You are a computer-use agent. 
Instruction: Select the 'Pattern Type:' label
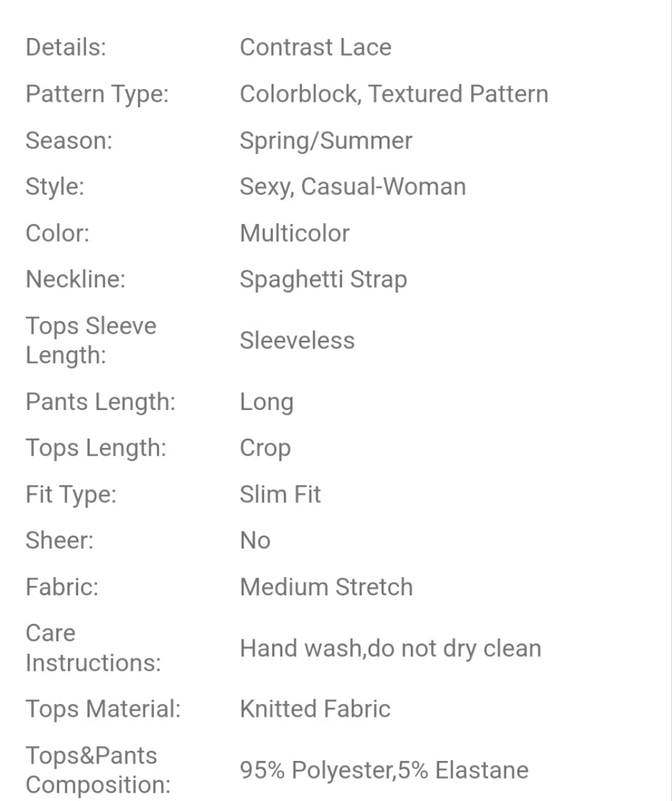pos(96,94)
